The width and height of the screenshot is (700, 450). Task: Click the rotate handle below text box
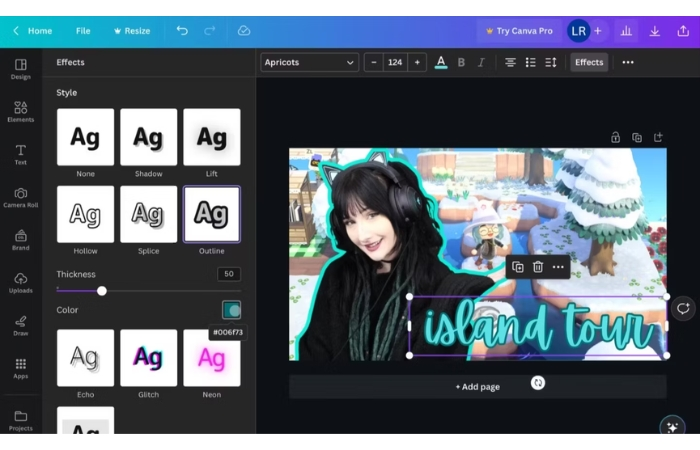pyautogui.click(x=538, y=383)
